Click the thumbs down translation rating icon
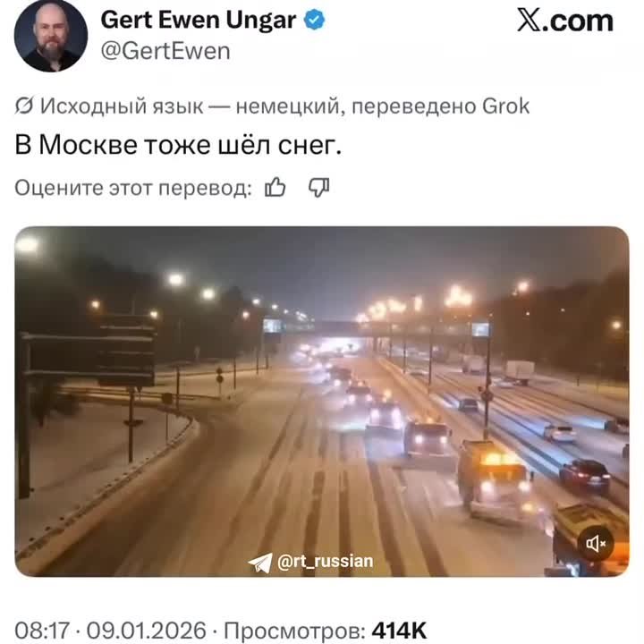This screenshot has height=644, width=644. (x=318, y=187)
